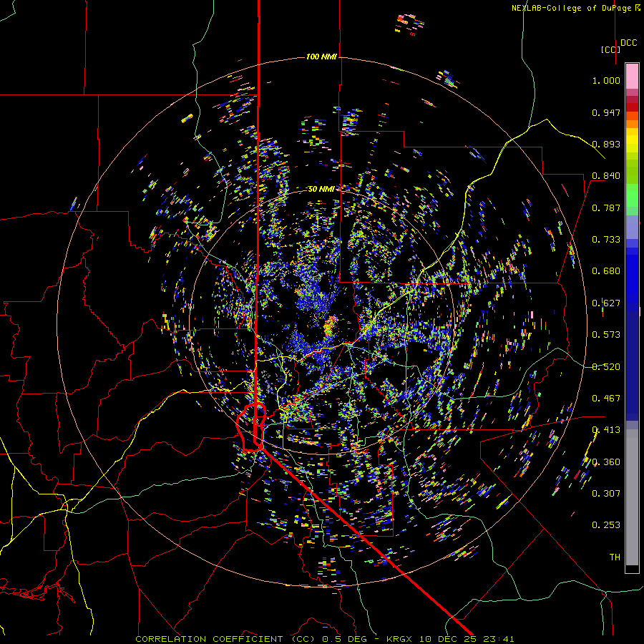Screen dimensions: 644x644
Task: Click the 23:41 timestamp in caption
Action: coord(499,639)
